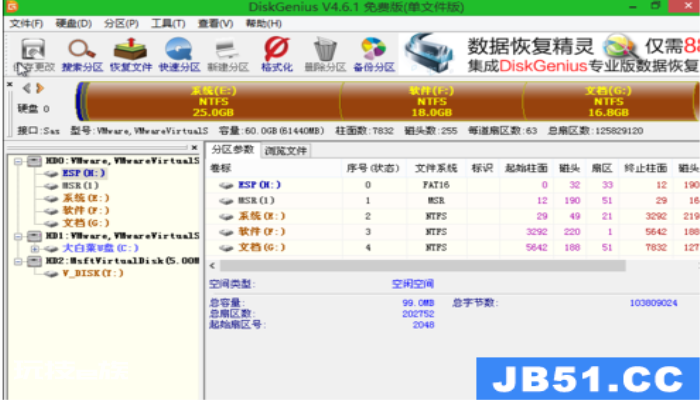Click the 新建分区 new partition icon
The height and width of the screenshot is (400, 700).
pos(228,54)
